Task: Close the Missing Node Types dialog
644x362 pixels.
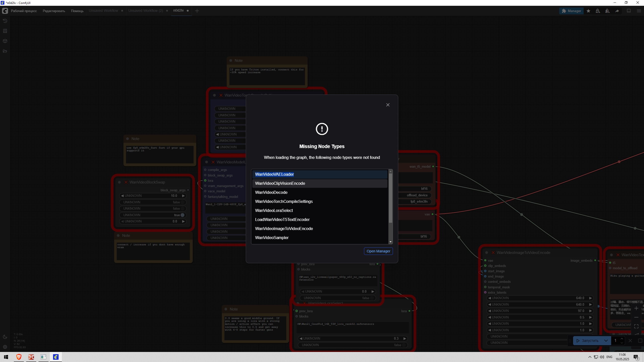Action: point(388,105)
